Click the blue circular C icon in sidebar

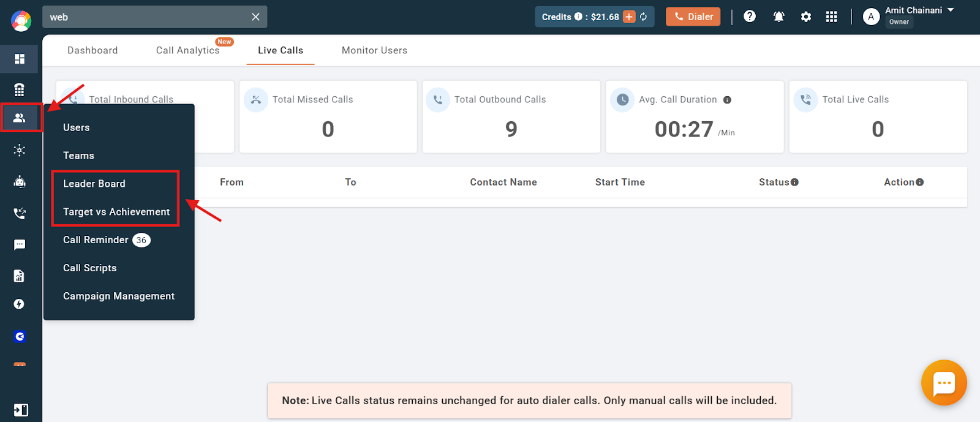(20, 336)
